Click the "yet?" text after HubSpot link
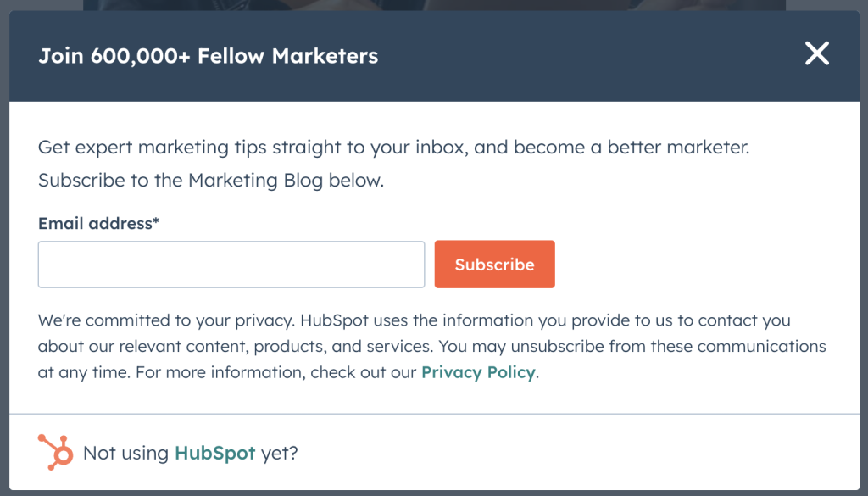868x496 pixels. click(x=280, y=454)
